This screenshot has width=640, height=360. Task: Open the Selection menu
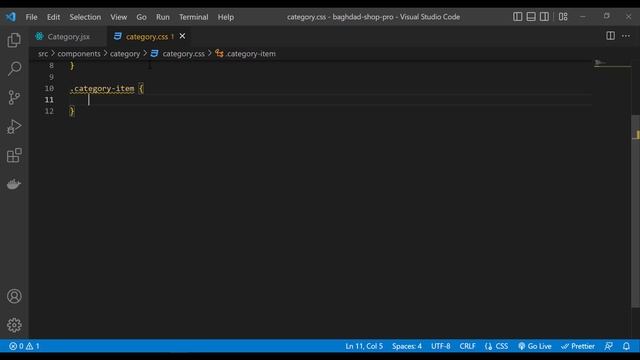point(85,17)
